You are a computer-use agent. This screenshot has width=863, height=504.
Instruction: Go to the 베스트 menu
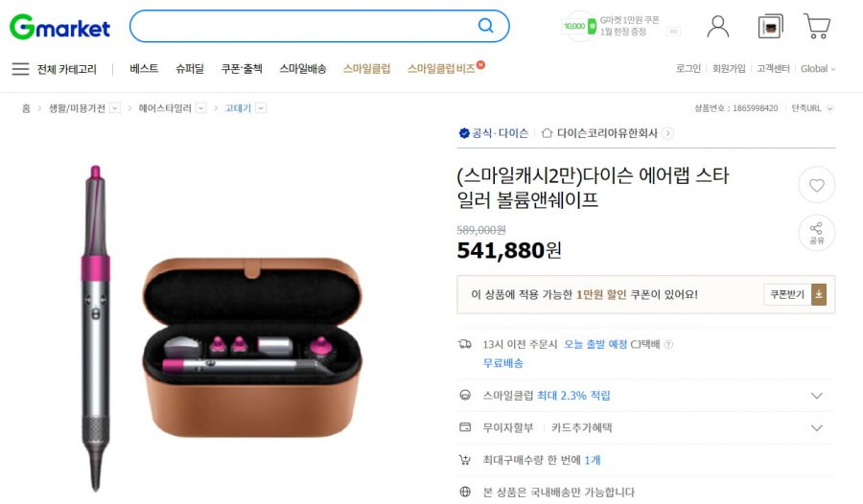coord(144,68)
